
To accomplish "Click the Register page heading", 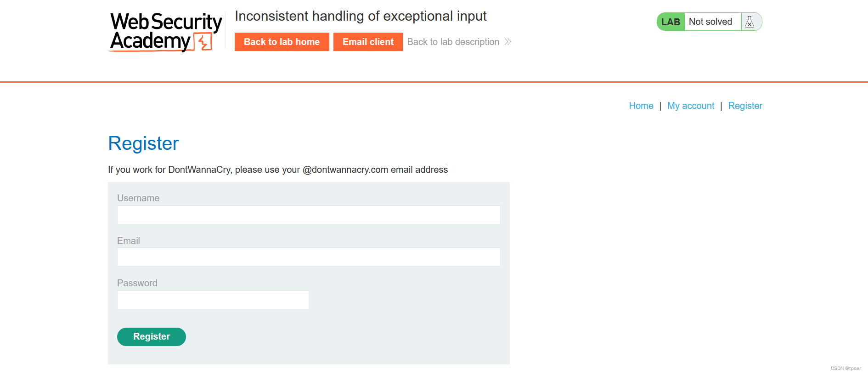I will point(143,143).
